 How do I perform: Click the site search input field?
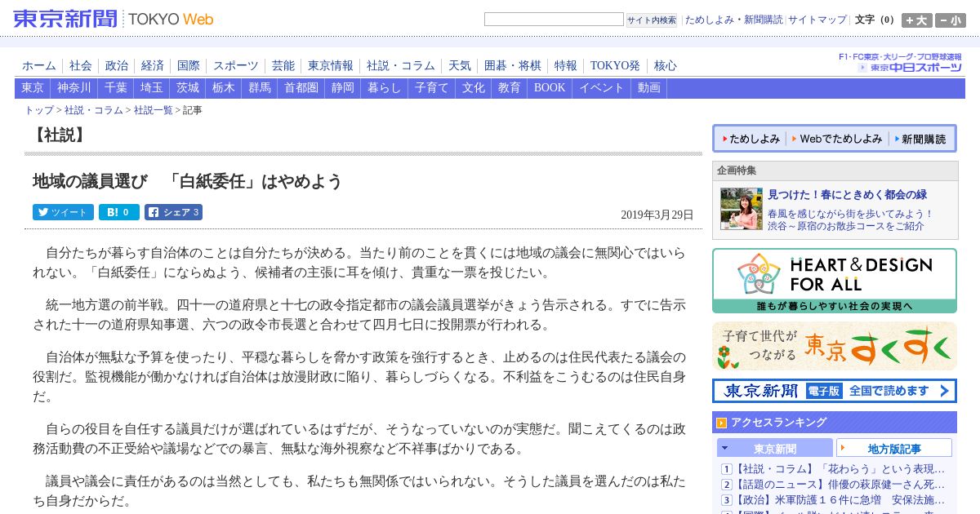tap(554, 20)
